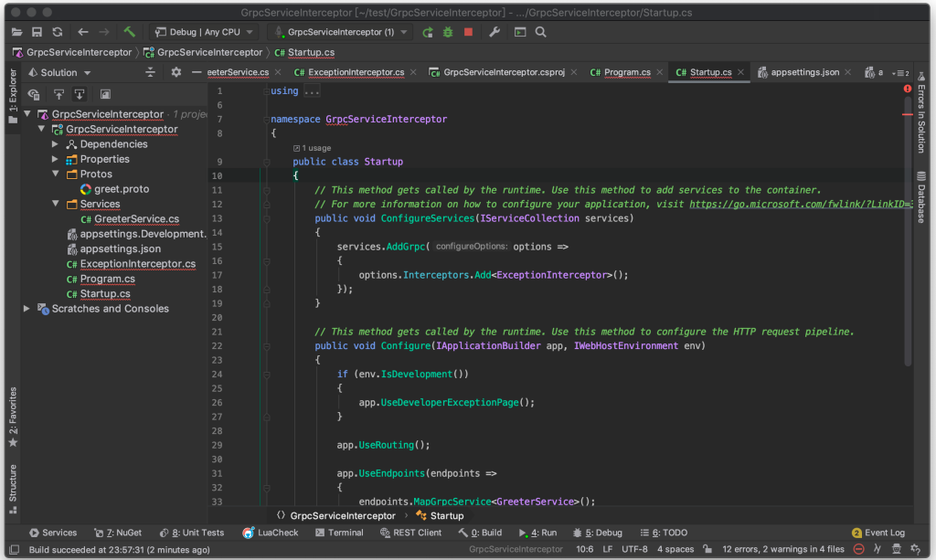The width and height of the screenshot is (936, 560).
Task: Open the Errors In Solution side panel
Action: [921, 113]
